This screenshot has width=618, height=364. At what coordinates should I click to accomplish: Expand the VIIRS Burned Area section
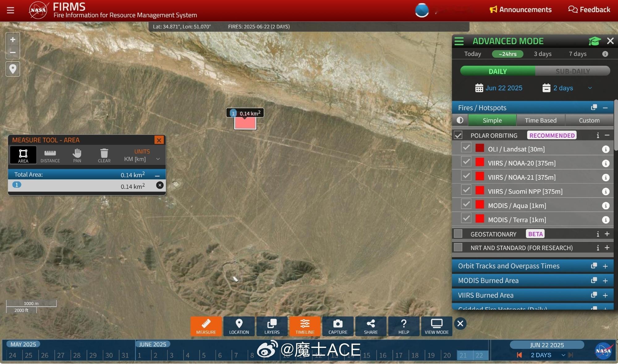coord(605,295)
